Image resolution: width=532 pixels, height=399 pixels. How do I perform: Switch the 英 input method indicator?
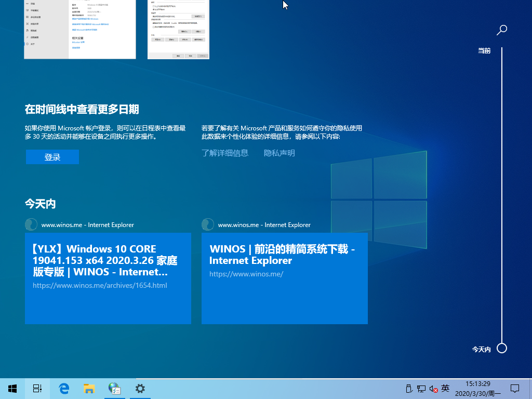(445, 388)
